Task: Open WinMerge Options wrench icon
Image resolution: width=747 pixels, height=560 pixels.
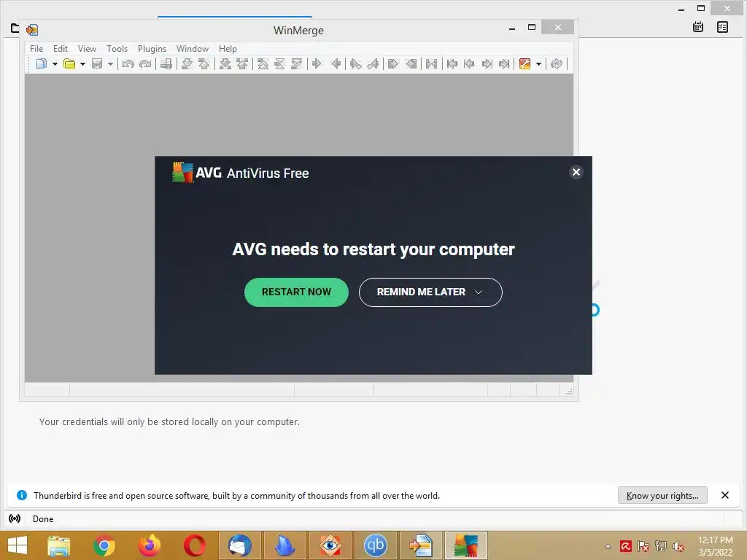Action: tap(525, 63)
